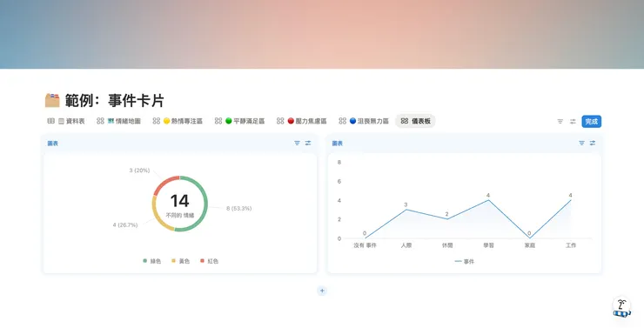Click the plus button to add a chart
This screenshot has height=328, width=644.
click(x=322, y=291)
